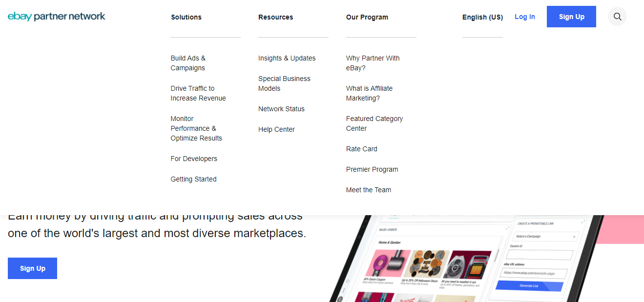Screen dimensions: 644x302
Task: Open the Help Center link
Action: (x=276, y=129)
